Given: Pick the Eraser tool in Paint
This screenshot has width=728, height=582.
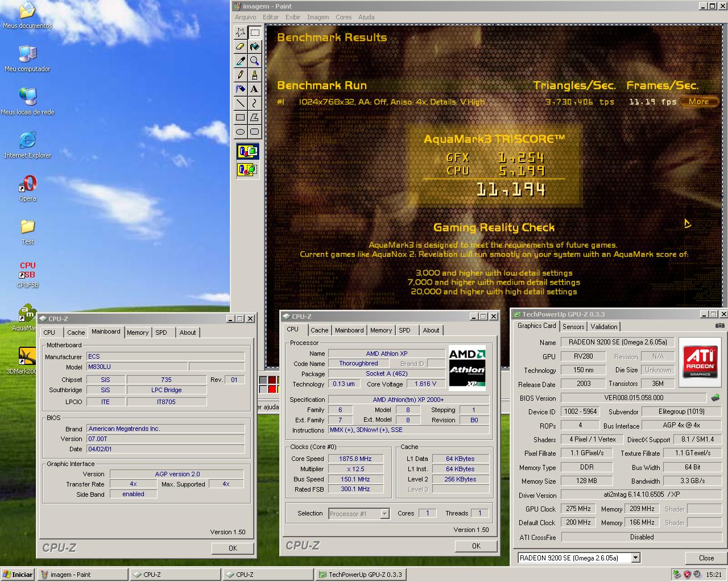Looking at the screenshot, I should click(x=241, y=47).
